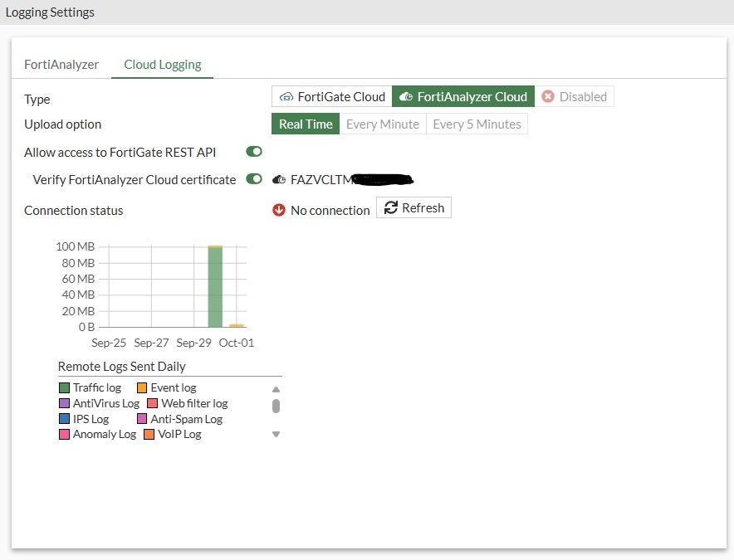
Task: Choose Real Time upload option
Action: [x=306, y=124]
